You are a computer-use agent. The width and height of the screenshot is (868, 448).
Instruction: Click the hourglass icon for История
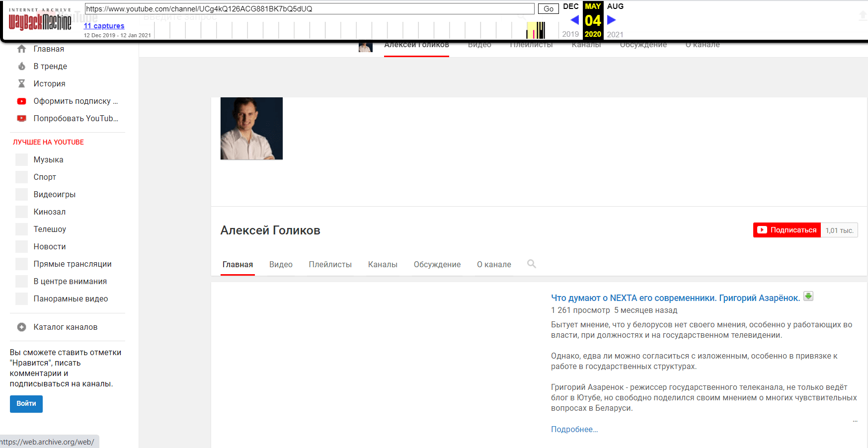click(x=21, y=83)
